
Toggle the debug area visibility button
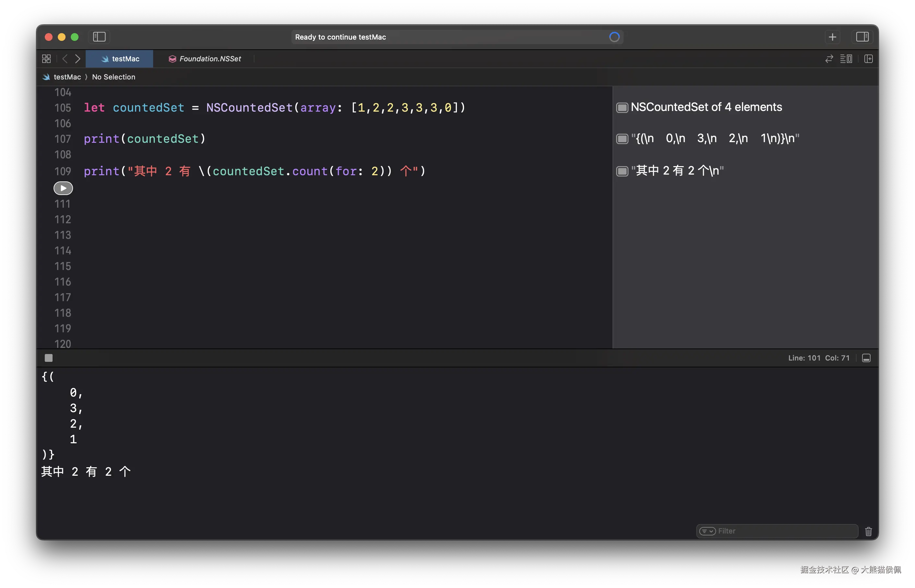(x=866, y=358)
